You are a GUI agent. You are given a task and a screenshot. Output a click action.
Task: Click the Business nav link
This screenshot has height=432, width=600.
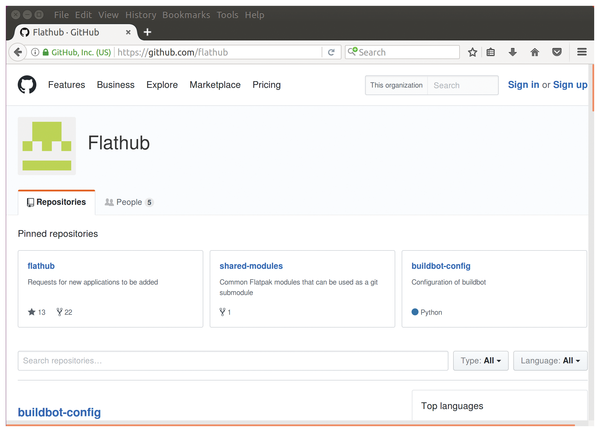116,85
